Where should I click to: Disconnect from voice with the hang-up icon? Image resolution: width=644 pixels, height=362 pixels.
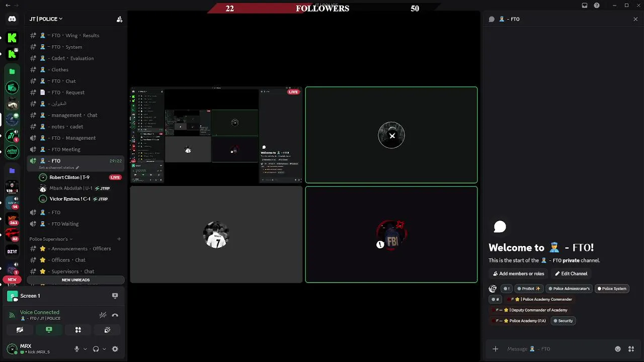pos(115,315)
